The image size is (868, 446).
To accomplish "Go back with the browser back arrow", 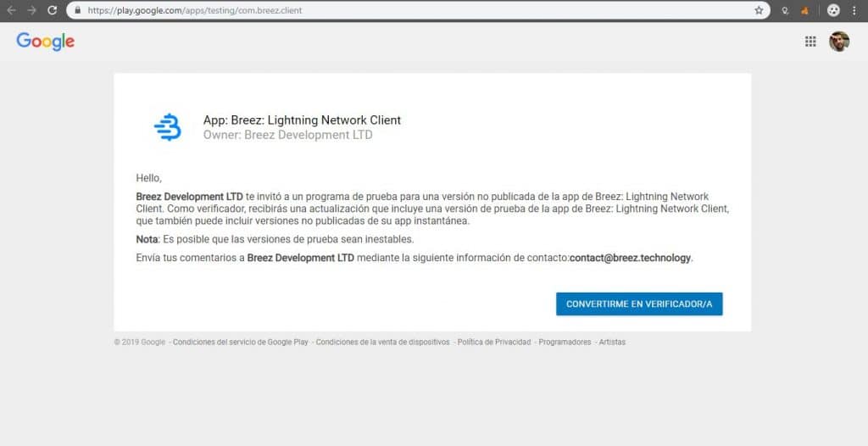I will [12, 10].
